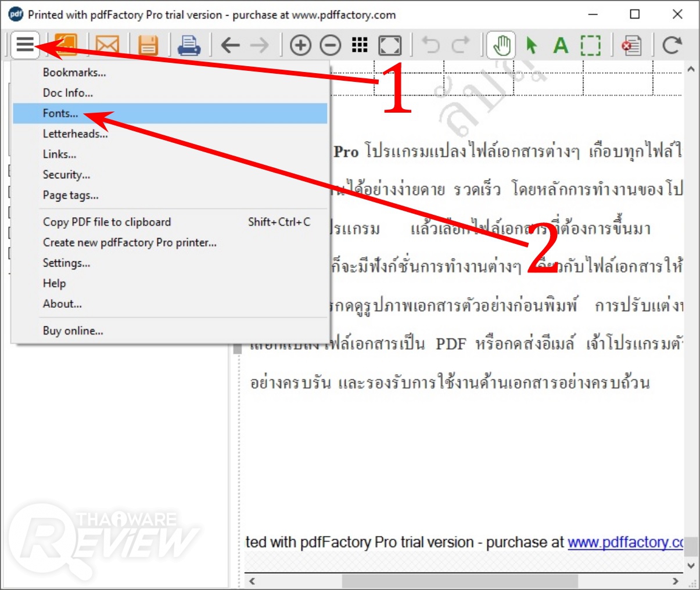Click the delete page icon
The width and height of the screenshot is (700, 590).
click(631, 45)
